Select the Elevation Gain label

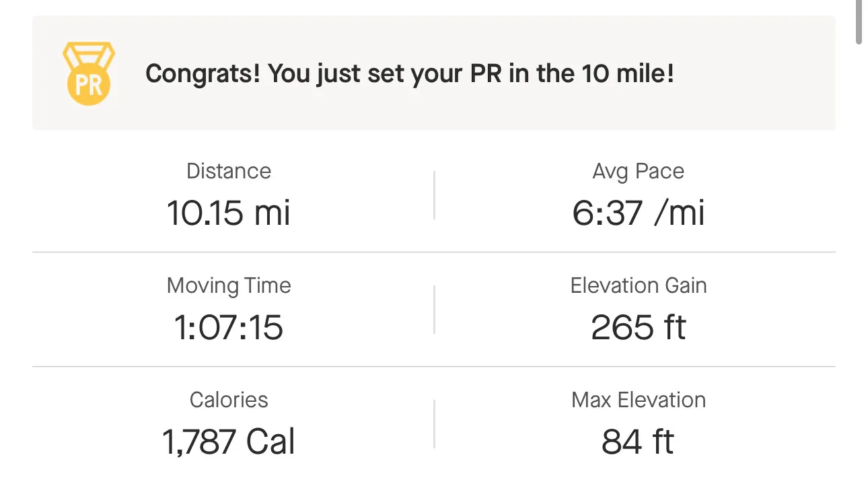point(638,285)
